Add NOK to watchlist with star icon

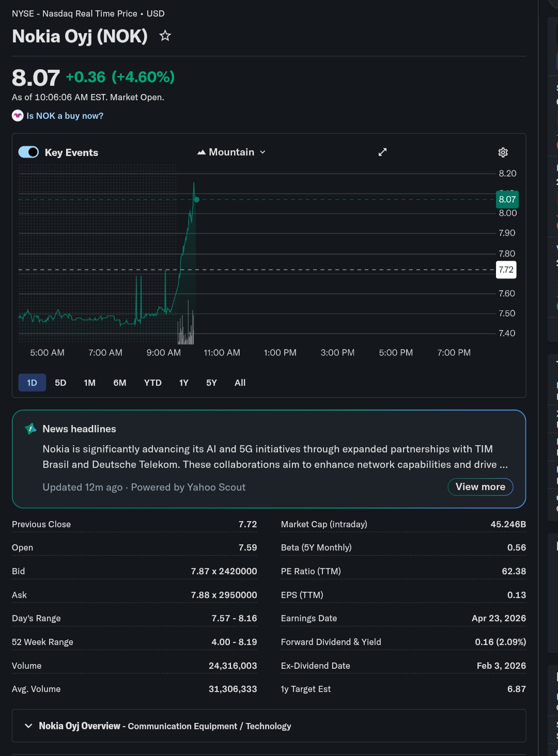coord(165,36)
